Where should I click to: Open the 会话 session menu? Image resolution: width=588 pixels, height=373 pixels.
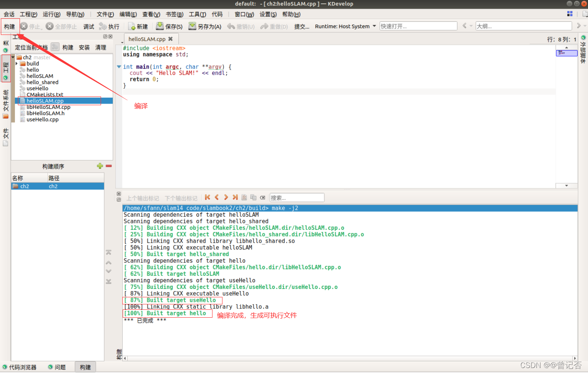[x=9, y=14]
